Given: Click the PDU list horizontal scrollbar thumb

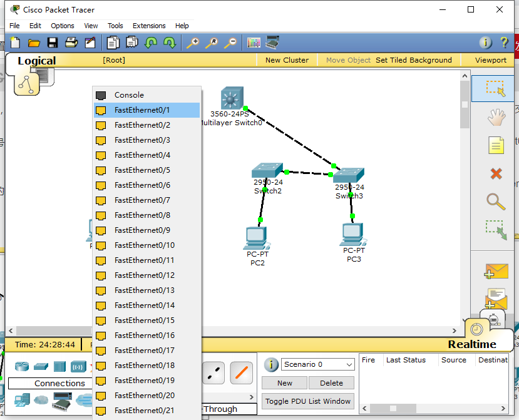Looking at the screenshot, I should tap(393, 408).
